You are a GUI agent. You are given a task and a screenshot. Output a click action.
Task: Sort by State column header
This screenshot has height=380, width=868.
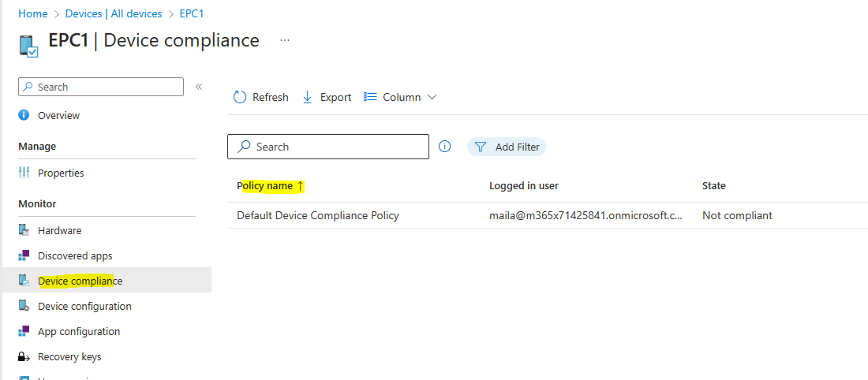713,186
